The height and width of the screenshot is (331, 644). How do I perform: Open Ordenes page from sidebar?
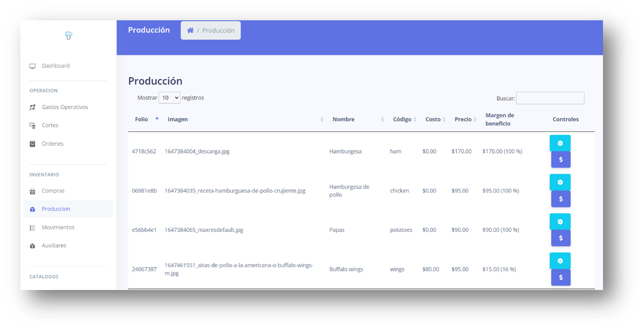53,144
